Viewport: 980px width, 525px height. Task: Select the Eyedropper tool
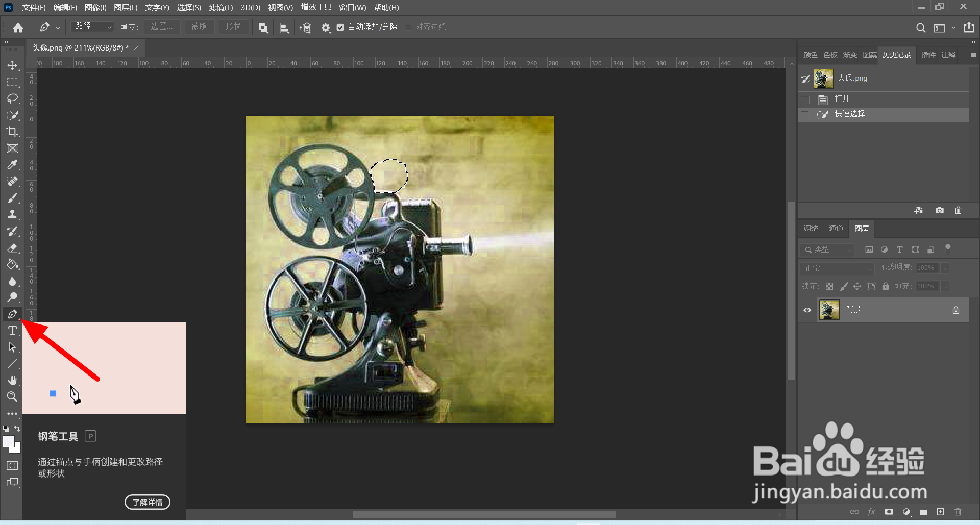click(12, 165)
